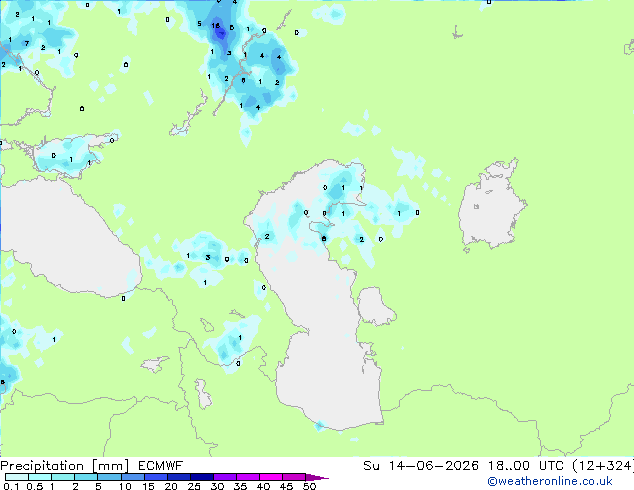Click the legend label '30'
The width and height of the screenshot is (634, 490).
(x=217, y=486)
